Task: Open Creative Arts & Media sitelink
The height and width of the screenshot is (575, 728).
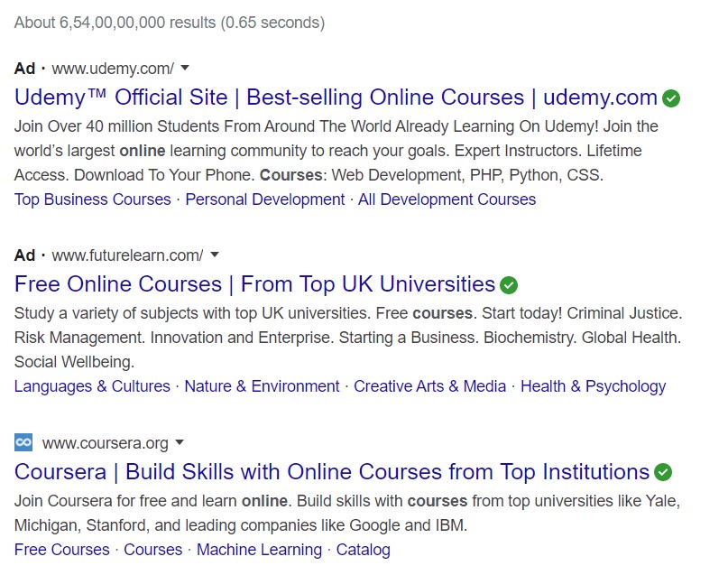Action: point(429,386)
